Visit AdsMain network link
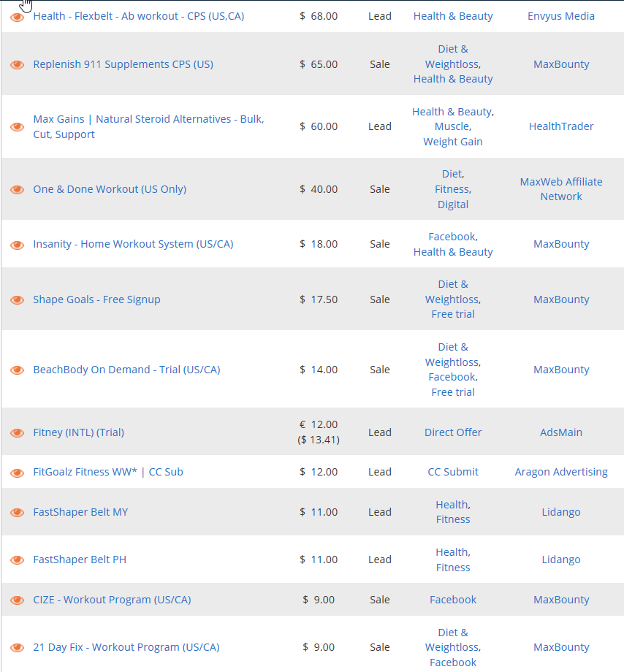 (x=561, y=432)
